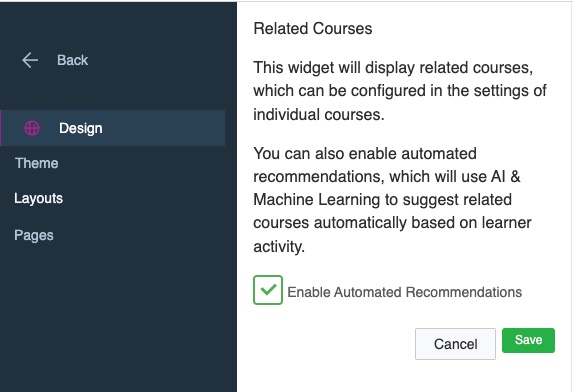Click the purple globe icon beside Design
This screenshot has height=392, width=573.
tap(32, 128)
